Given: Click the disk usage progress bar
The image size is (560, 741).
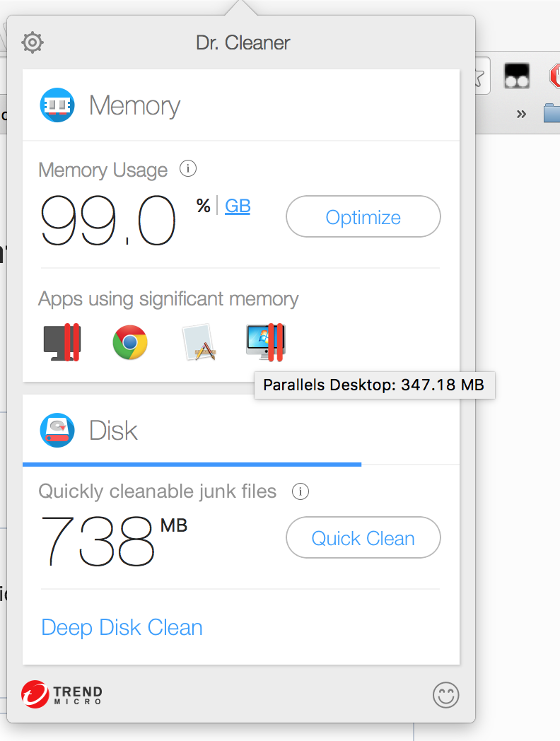Looking at the screenshot, I should 241,465.
